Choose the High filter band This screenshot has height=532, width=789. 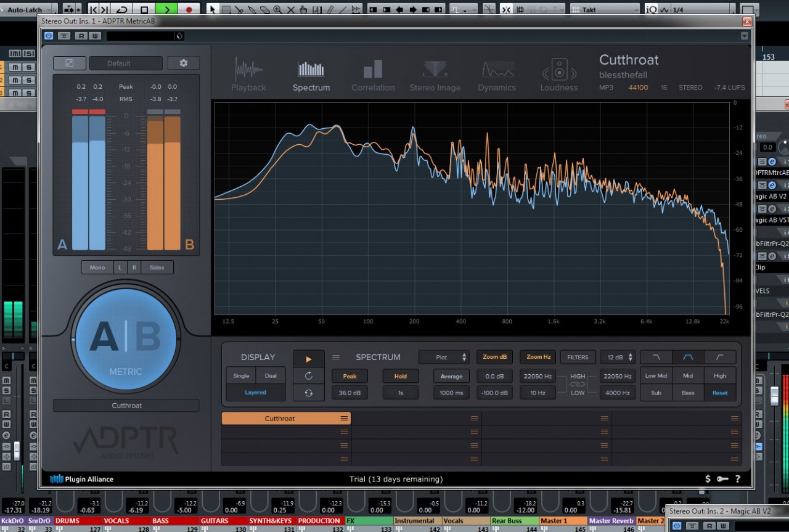(720, 376)
